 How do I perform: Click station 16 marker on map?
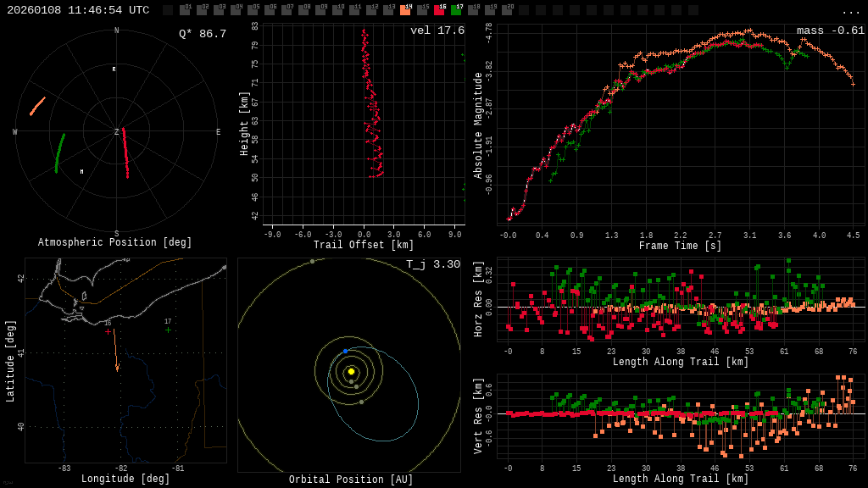click(108, 331)
